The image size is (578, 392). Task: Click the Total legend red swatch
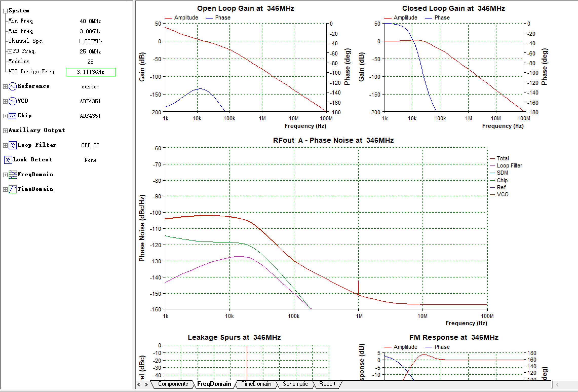click(x=492, y=159)
